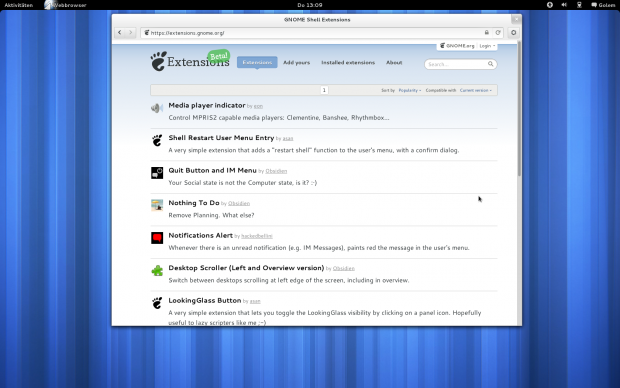Click in the Search input field
Screen dimensions: 620x388
click(x=456, y=64)
